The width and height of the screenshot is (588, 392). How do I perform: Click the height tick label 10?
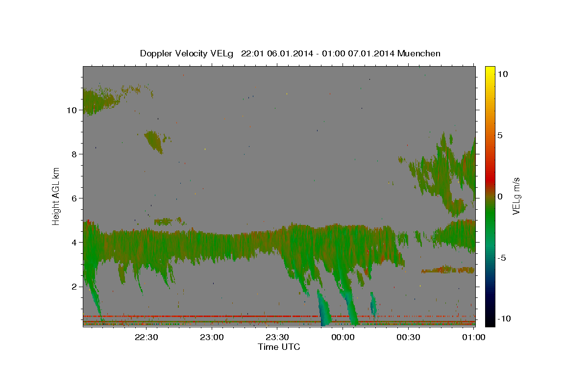[x=71, y=110]
